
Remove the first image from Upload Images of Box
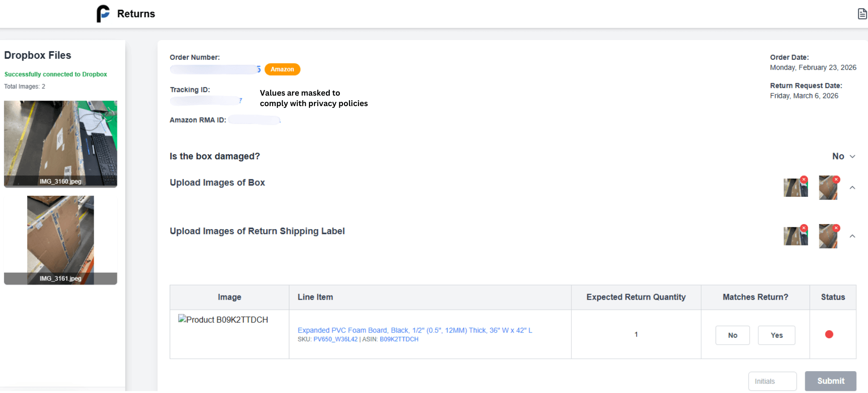[804, 179]
